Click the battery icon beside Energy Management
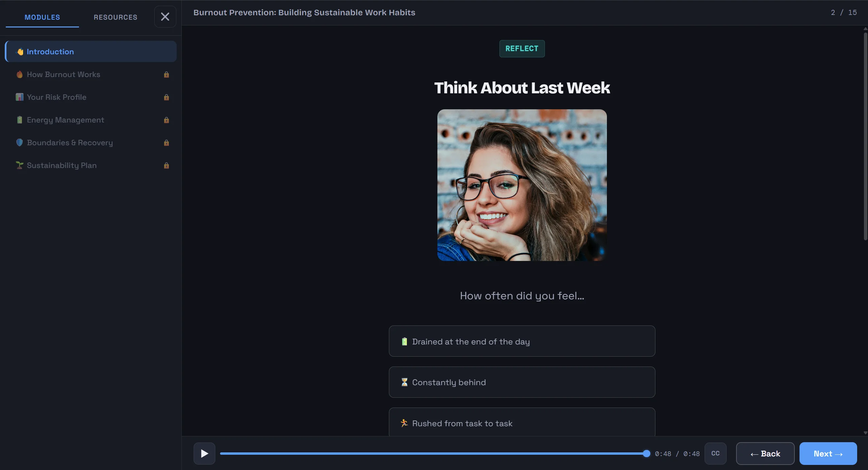Image resolution: width=868 pixels, height=470 pixels. coord(20,120)
